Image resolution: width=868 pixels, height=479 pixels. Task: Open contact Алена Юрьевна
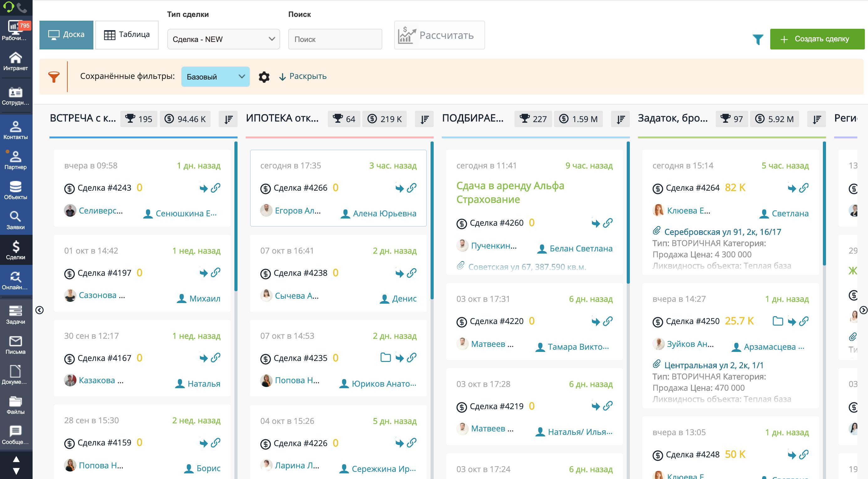tap(384, 214)
